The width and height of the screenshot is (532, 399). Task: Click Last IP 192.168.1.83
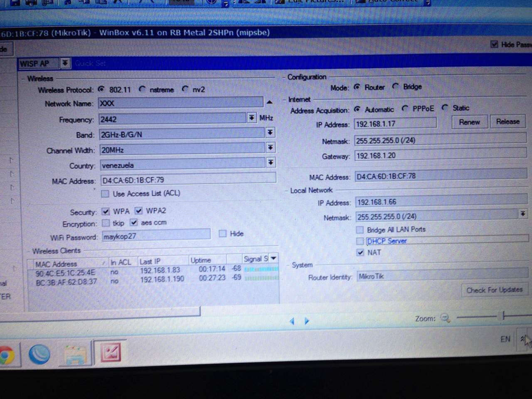[160, 271]
